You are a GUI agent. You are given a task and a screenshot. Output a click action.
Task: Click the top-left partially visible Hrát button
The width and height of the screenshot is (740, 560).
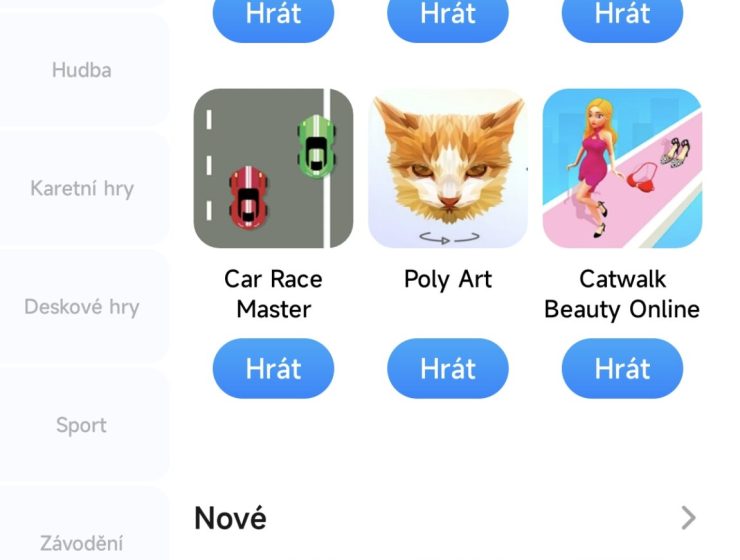coord(273,19)
